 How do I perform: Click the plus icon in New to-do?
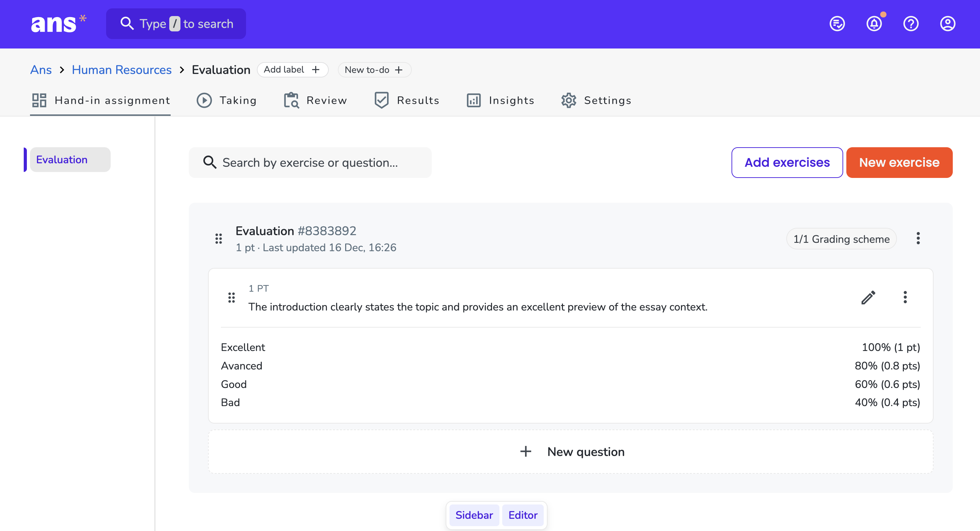399,70
